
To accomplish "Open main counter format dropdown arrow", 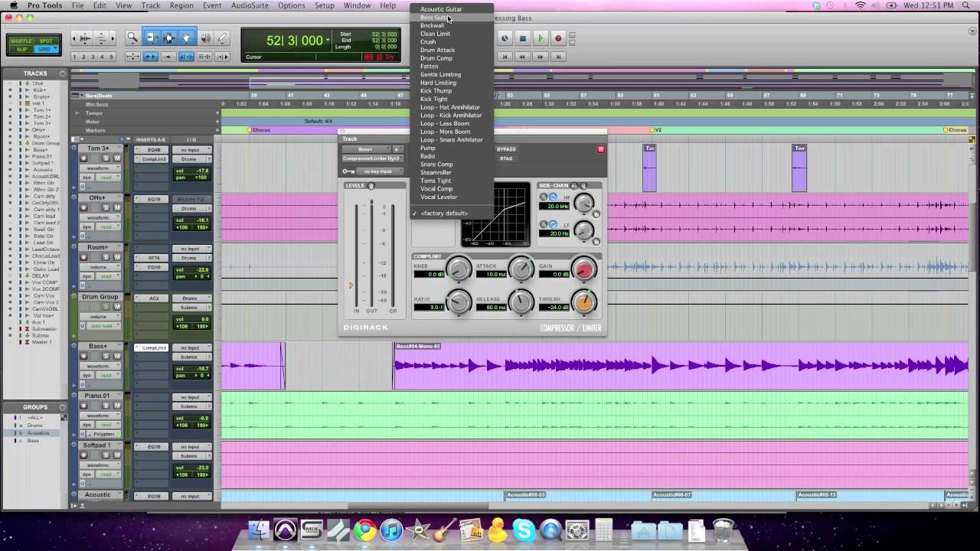I will click(x=328, y=40).
